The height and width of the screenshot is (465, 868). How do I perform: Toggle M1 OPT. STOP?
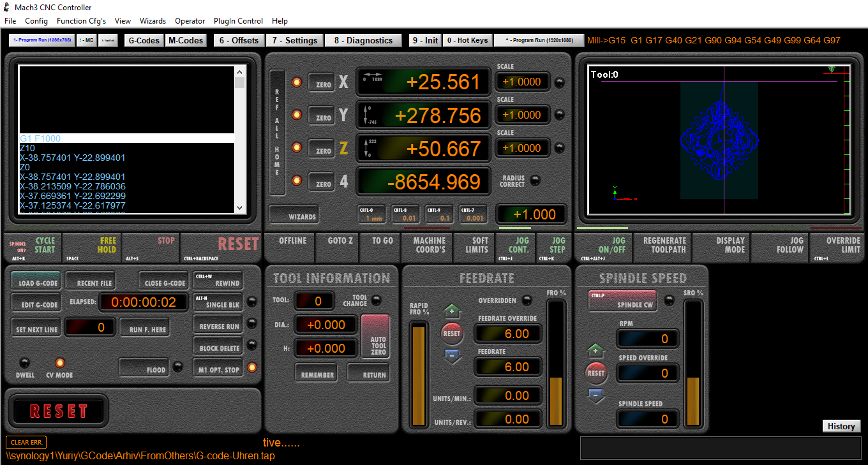[x=218, y=367]
